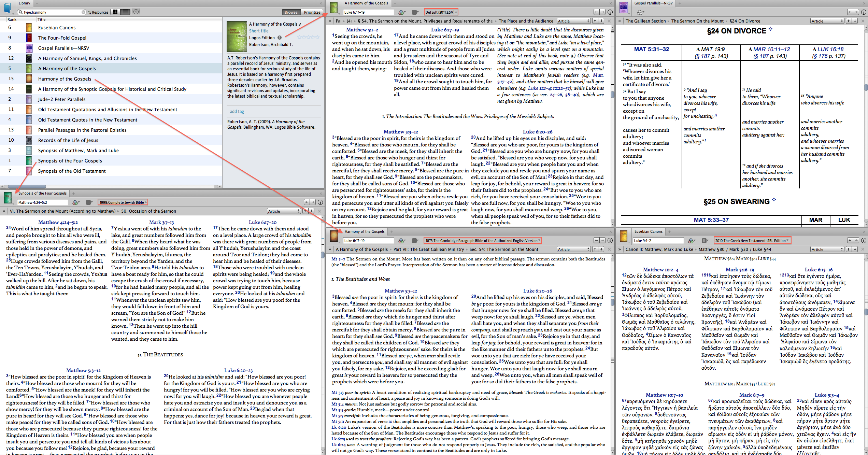Switch Library to tile grid view
This screenshot has height=455, width=868.
coord(115,12)
